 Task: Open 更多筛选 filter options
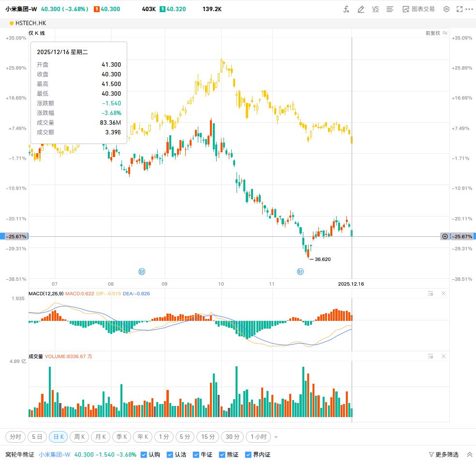[x=444, y=455]
